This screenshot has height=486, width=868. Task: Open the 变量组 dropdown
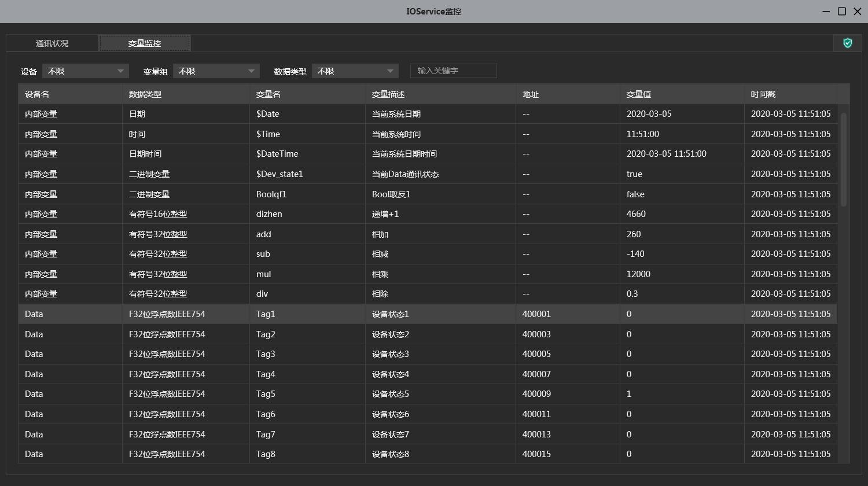(x=216, y=71)
